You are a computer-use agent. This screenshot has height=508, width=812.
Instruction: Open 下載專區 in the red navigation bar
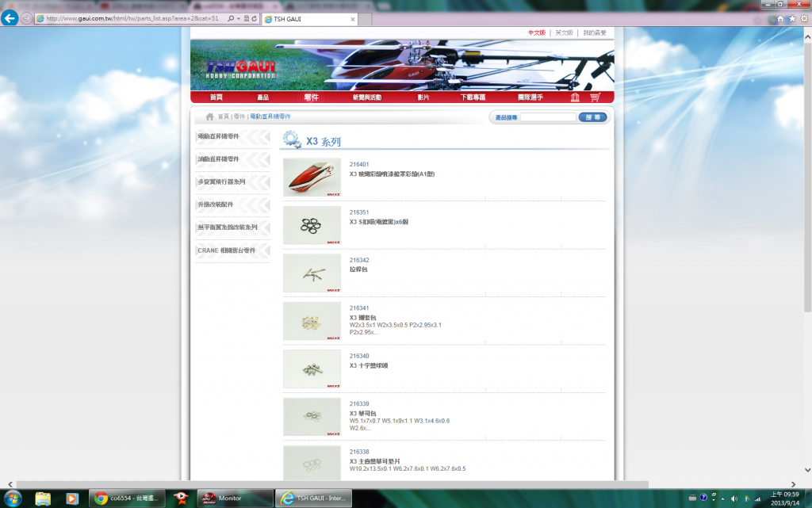click(473, 97)
